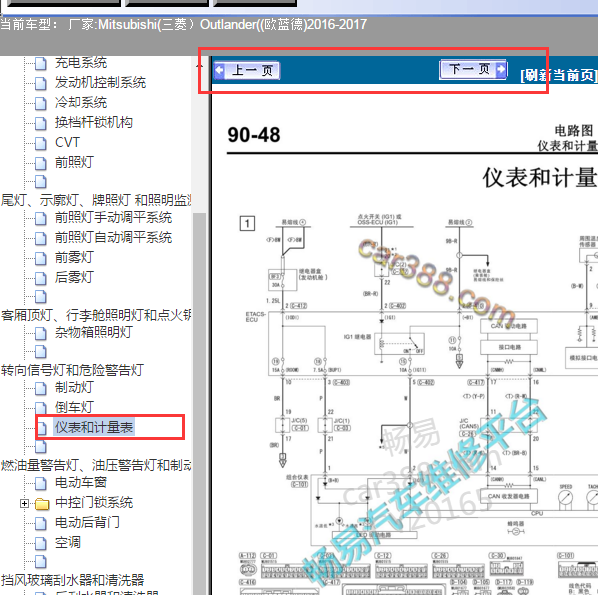
Task: Click document icon beside 发动机控制系统
Action: pyautogui.click(x=41, y=84)
